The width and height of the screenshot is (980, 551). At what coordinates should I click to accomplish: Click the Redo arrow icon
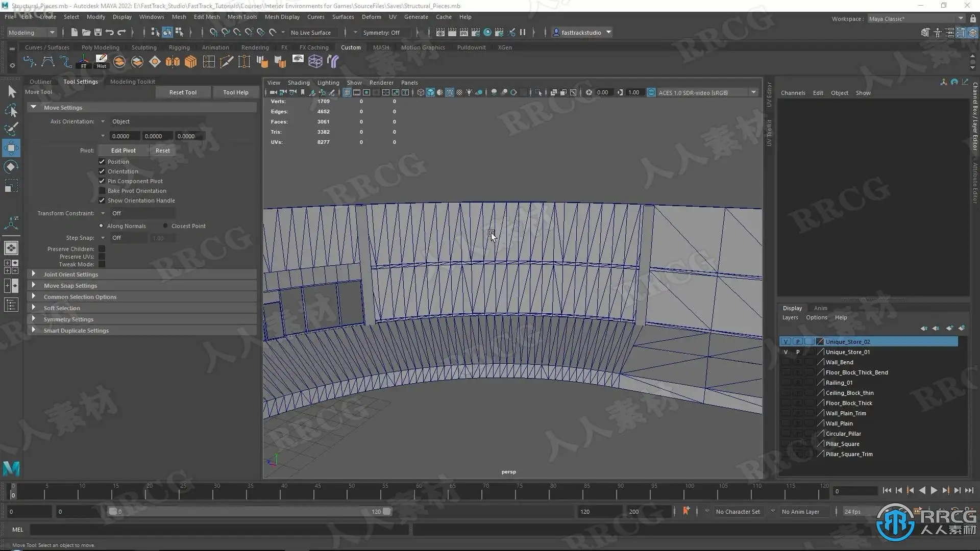point(121,32)
